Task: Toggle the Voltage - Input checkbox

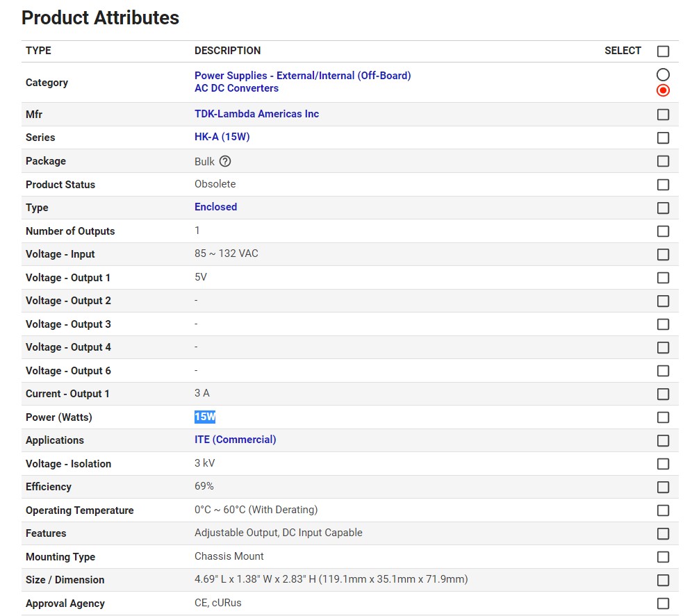Action: click(x=663, y=254)
